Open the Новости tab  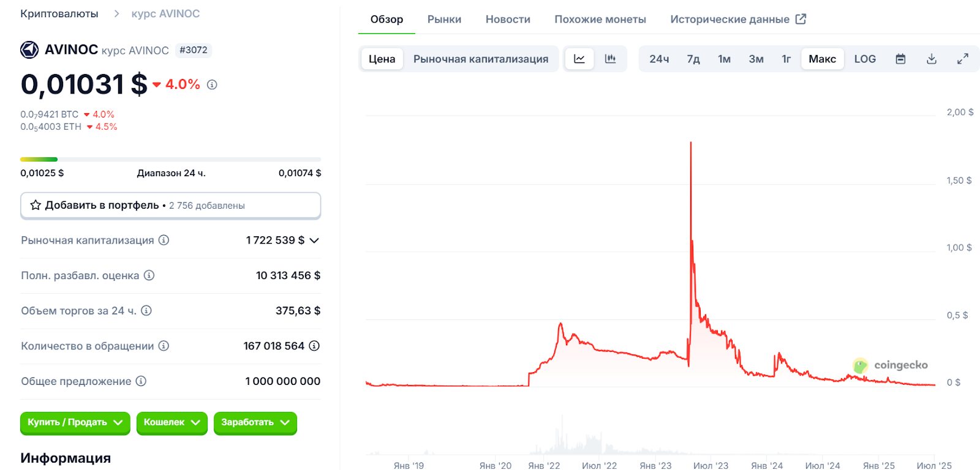click(508, 19)
